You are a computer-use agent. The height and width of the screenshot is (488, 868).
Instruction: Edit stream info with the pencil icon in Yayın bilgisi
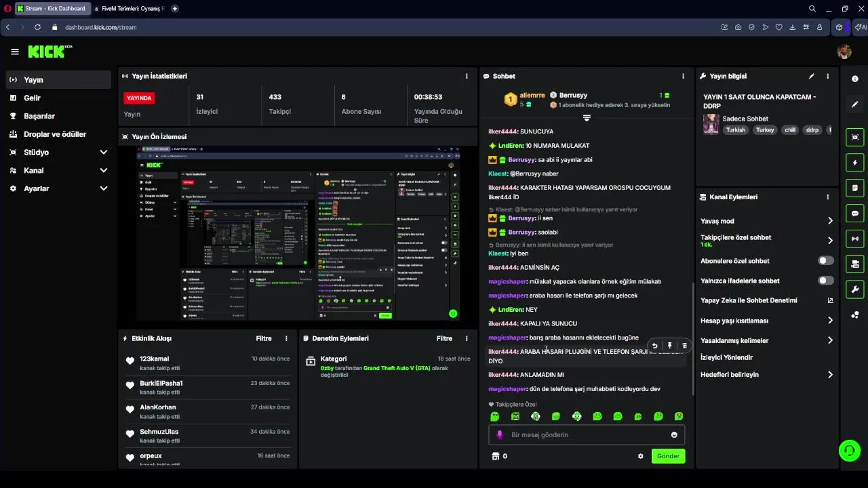[812, 77]
